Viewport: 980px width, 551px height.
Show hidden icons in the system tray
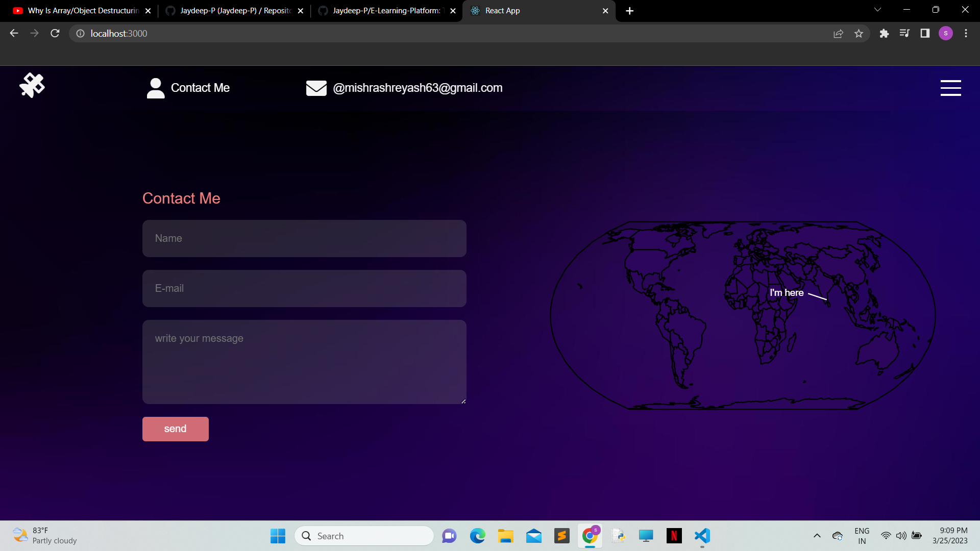click(817, 536)
